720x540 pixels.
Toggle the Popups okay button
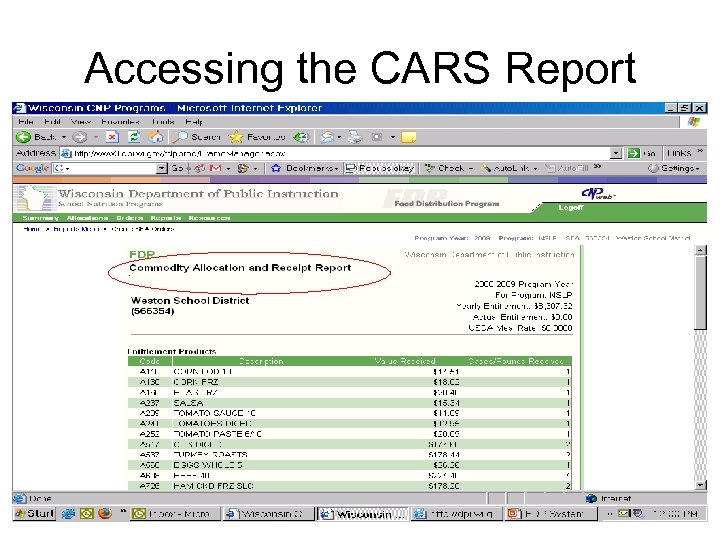pos(380,169)
